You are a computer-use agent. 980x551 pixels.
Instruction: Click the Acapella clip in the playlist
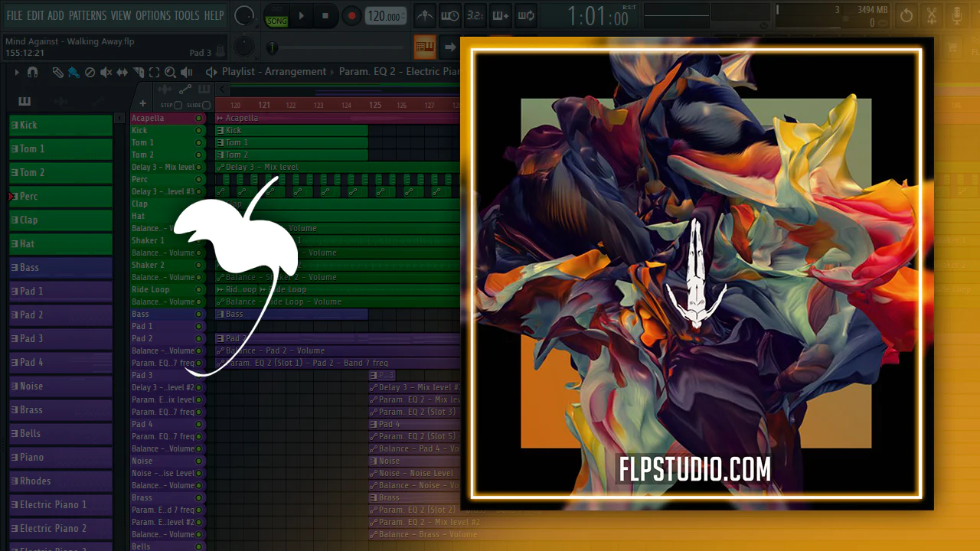[x=338, y=119]
